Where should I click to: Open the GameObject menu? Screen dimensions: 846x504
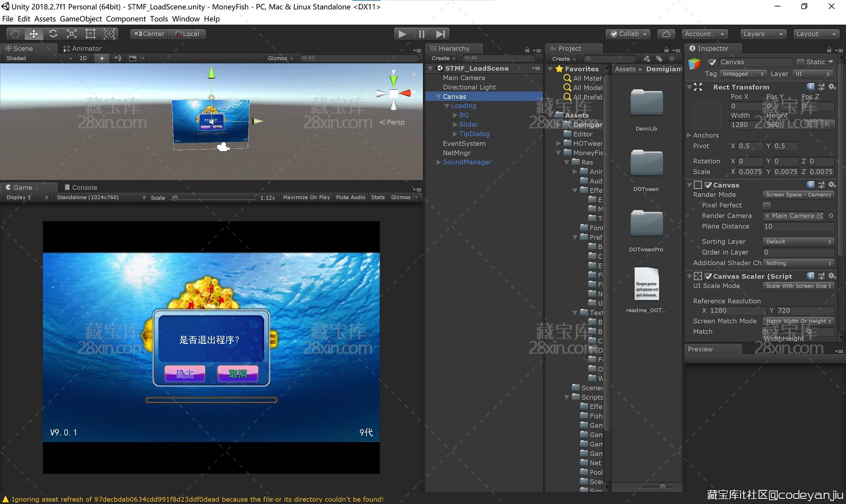click(x=81, y=19)
